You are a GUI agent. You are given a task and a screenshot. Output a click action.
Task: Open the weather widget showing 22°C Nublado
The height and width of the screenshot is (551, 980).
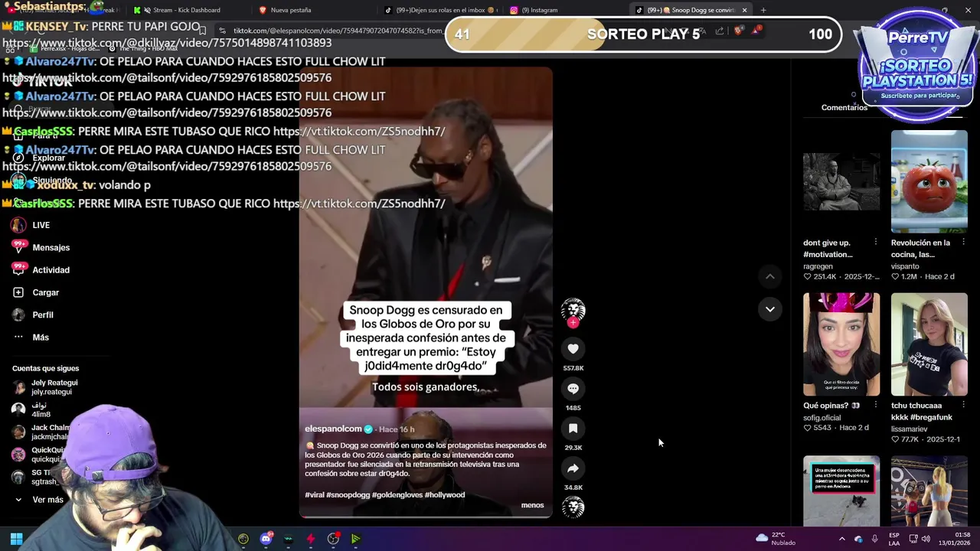(776, 539)
